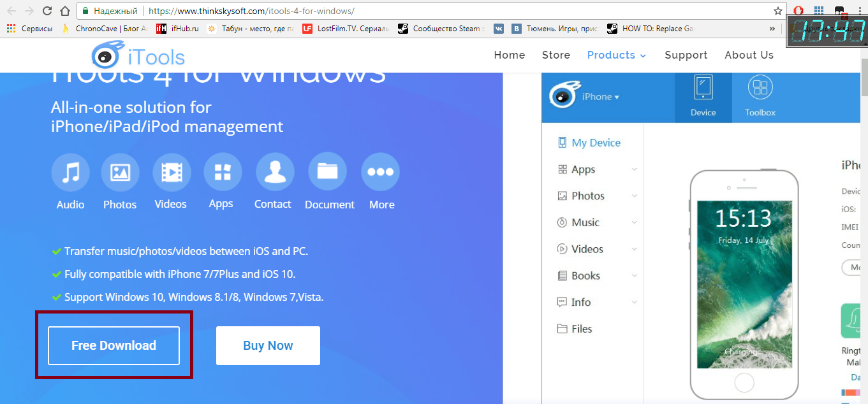The height and width of the screenshot is (404, 868).
Task: Open the blue grid extension icon
Action: pos(819,11)
